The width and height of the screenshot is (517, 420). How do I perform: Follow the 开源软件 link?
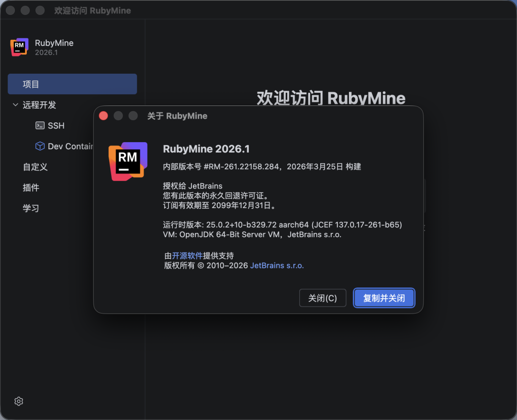(x=187, y=256)
